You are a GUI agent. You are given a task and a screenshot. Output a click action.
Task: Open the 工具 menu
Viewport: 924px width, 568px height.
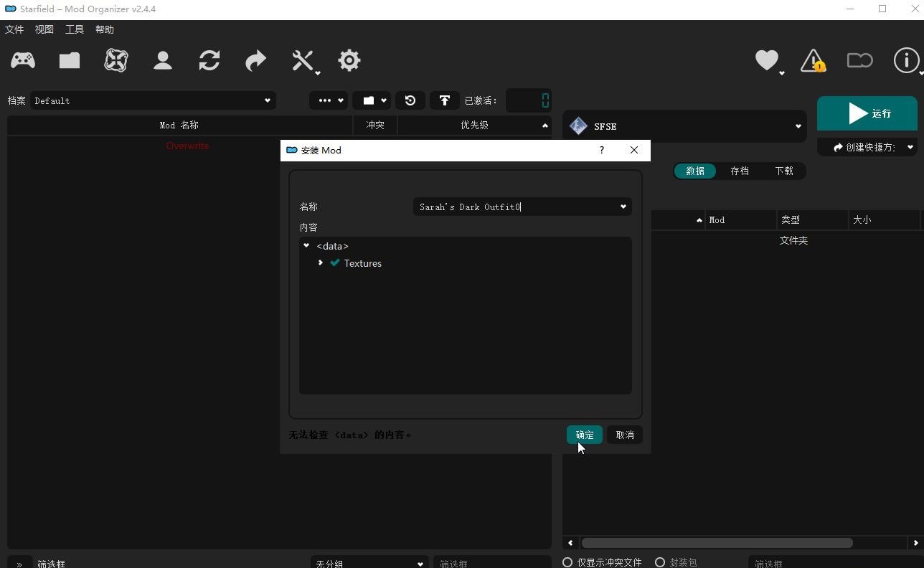[75, 29]
